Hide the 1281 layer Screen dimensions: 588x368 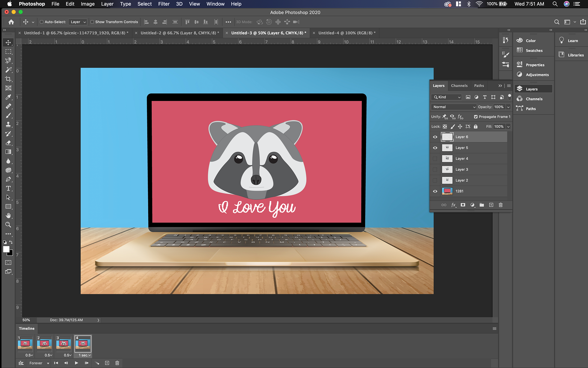coord(435,191)
